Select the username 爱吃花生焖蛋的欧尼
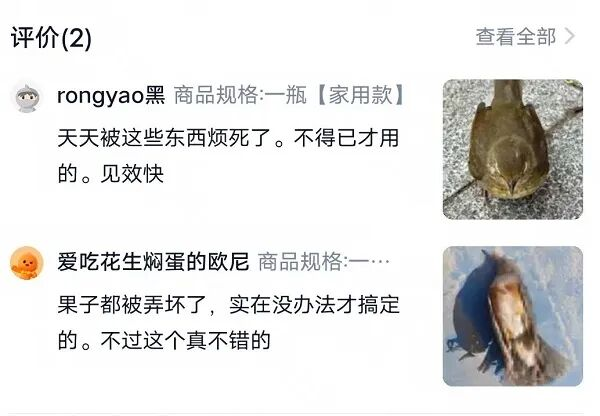This screenshot has width=600, height=416. pos(153,262)
